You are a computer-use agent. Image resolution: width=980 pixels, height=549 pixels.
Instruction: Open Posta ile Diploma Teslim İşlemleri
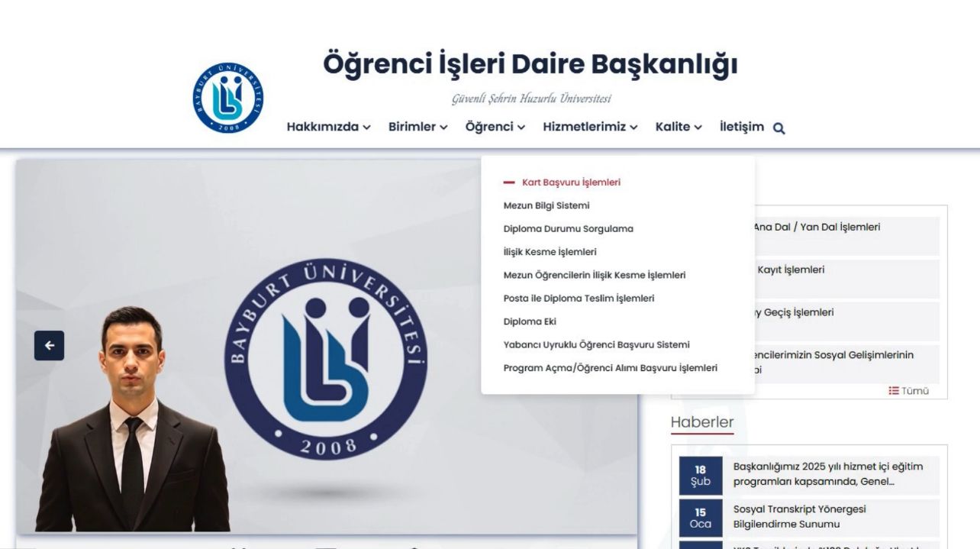point(579,298)
